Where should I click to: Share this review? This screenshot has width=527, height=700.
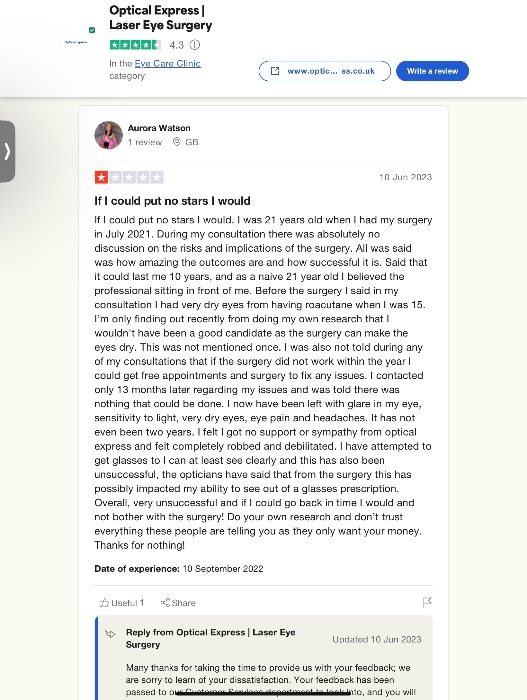pyautogui.click(x=178, y=603)
